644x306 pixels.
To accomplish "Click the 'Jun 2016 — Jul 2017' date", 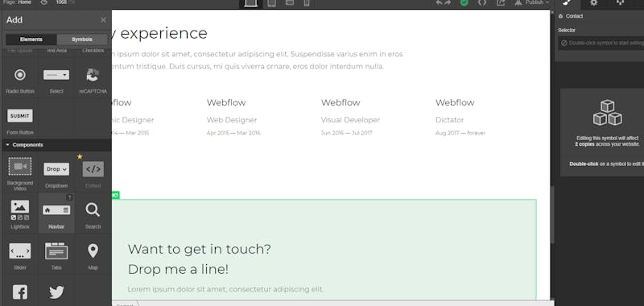I will [346, 133].
